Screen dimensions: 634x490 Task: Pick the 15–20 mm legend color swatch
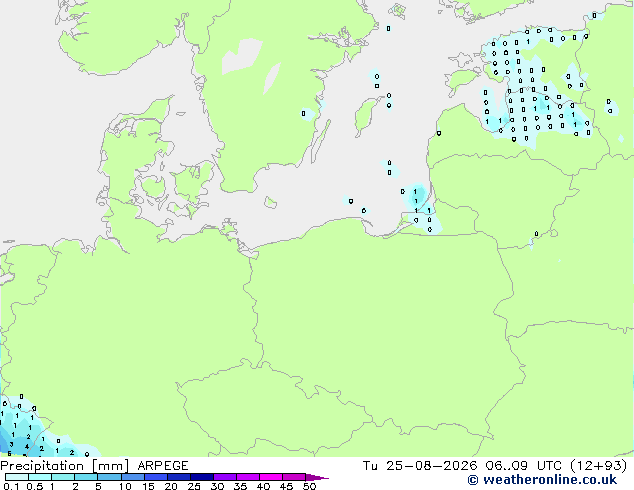155,477
